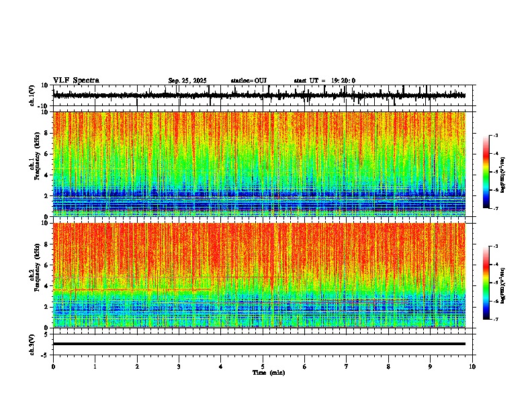Image resolution: width=532 pixels, height=411 pixels.
Task: Click the ch.3 flat black waveform line
Action: click(259, 344)
